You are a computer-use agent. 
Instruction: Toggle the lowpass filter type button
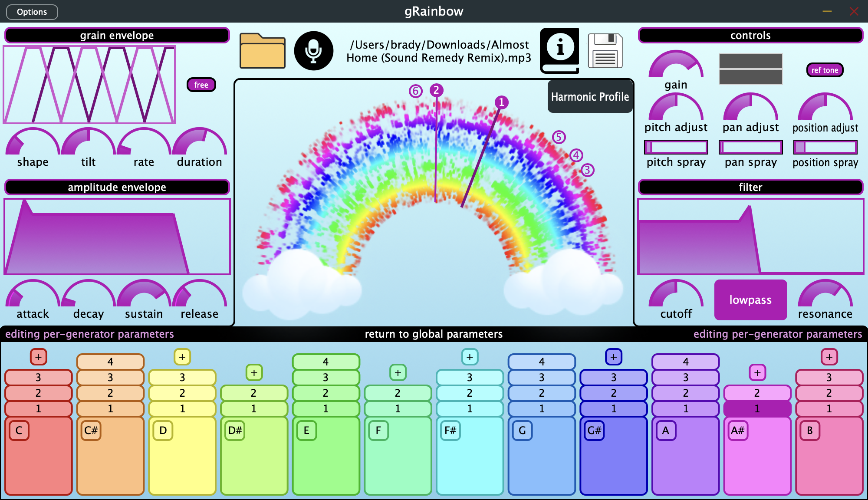[x=750, y=300]
